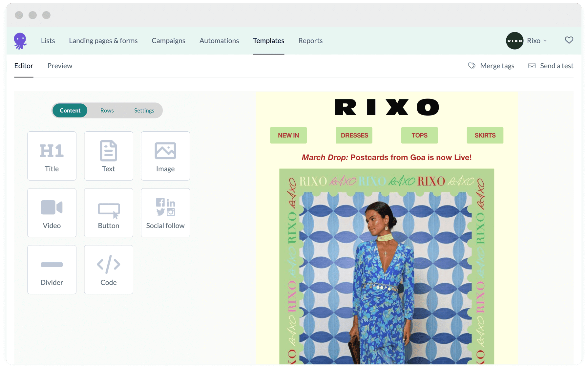Choose the Image content block
Image resolution: width=588 pixels, height=369 pixels.
(165, 156)
